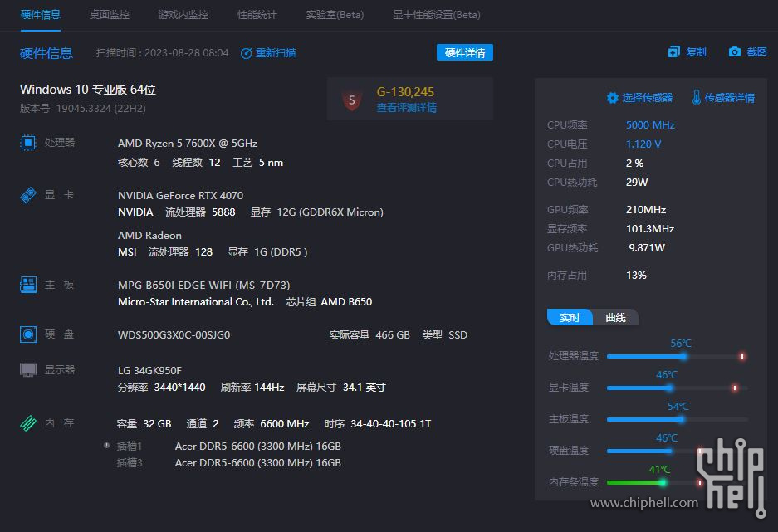Click the 复制 copy icon
The width and height of the screenshot is (778, 532).
click(674, 52)
